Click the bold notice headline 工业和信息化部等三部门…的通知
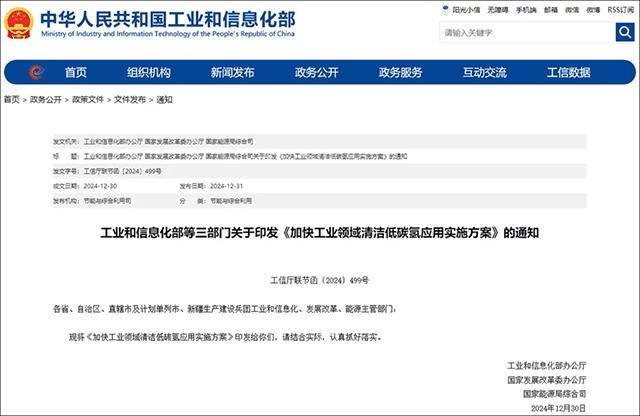 [320, 233]
